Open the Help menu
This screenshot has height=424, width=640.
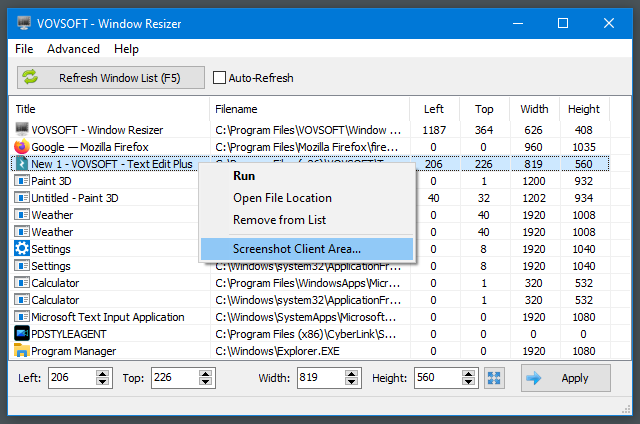pyautogui.click(x=126, y=49)
